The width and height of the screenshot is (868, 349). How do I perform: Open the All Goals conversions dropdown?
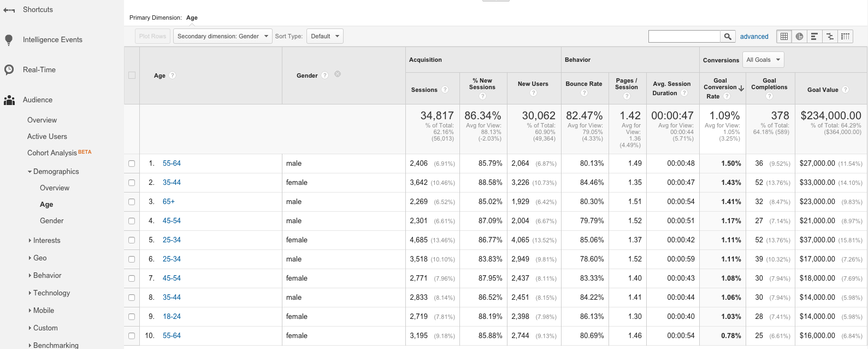tap(763, 60)
